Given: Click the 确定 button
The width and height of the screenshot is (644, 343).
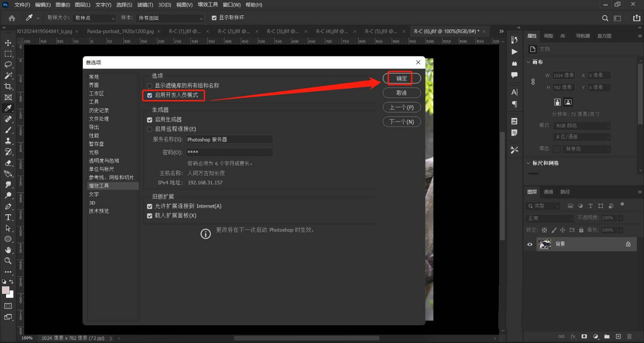Looking at the screenshot, I should pos(402,79).
